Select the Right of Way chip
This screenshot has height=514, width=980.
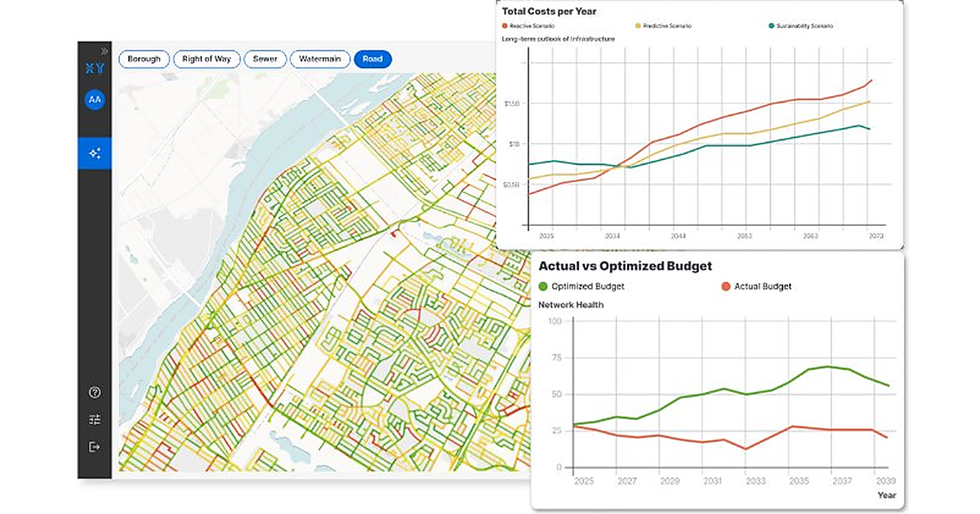tap(207, 59)
